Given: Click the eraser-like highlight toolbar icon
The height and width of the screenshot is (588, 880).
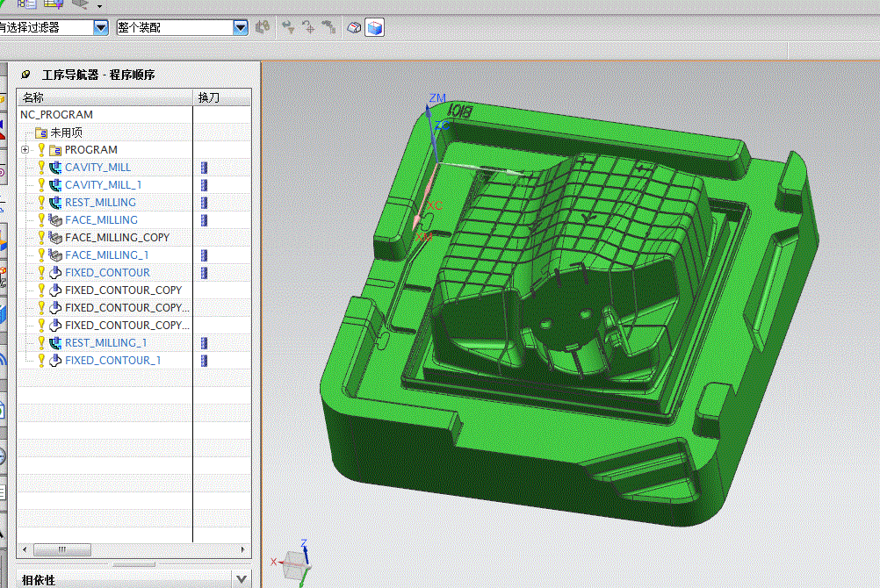Looking at the screenshot, I should click(354, 27).
